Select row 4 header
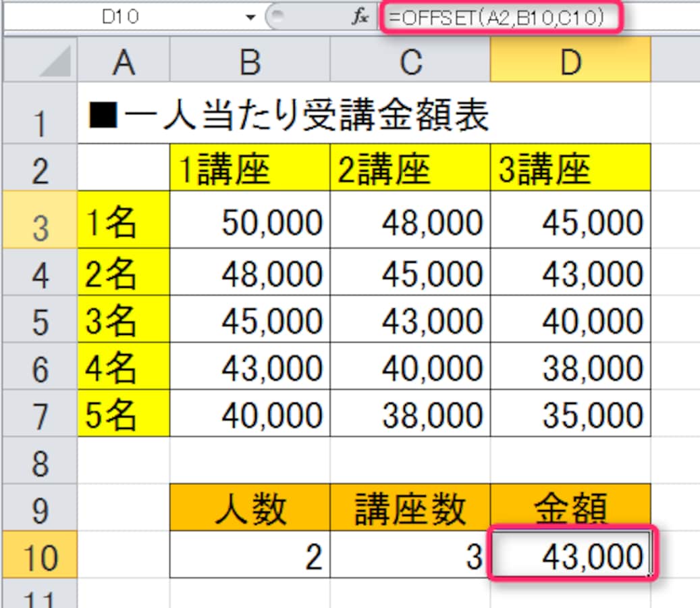The height and width of the screenshot is (608, 700). click(41, 272)
